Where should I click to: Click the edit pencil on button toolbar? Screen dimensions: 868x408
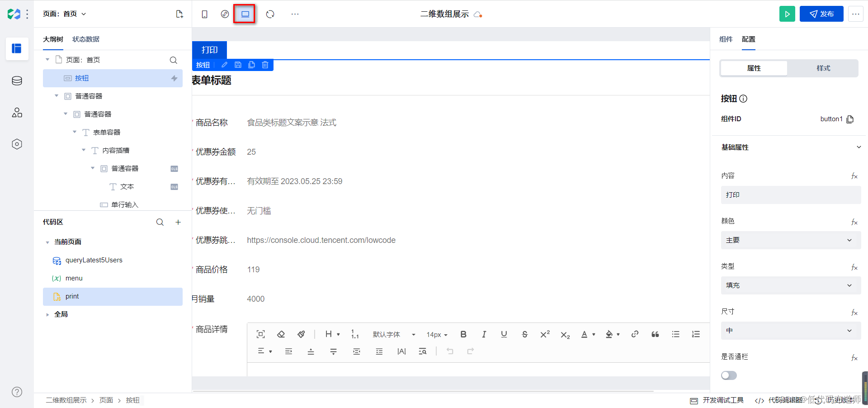pos(224,65)
